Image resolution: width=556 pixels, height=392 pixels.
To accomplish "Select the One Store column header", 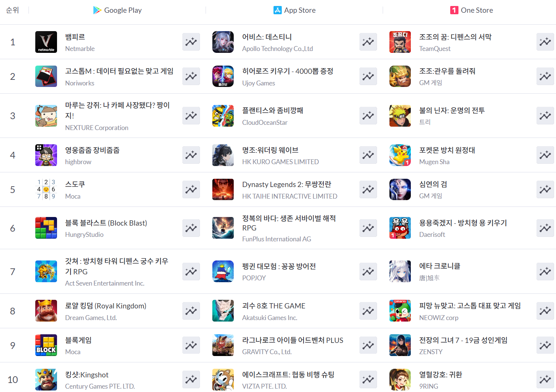I will pos(472,10).
